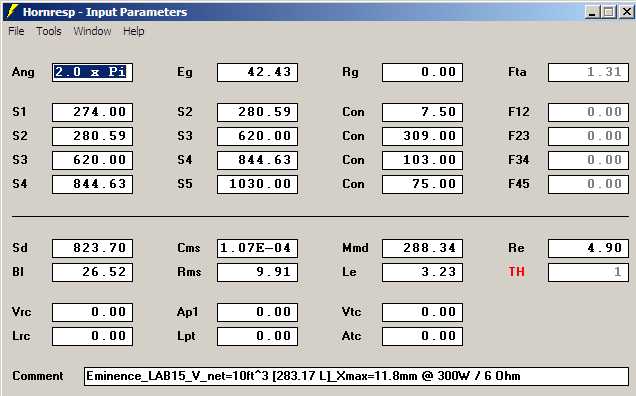Screen dimensions: 636x396
Task: Click the Con field with 7.50
Action: click(422, 112)
